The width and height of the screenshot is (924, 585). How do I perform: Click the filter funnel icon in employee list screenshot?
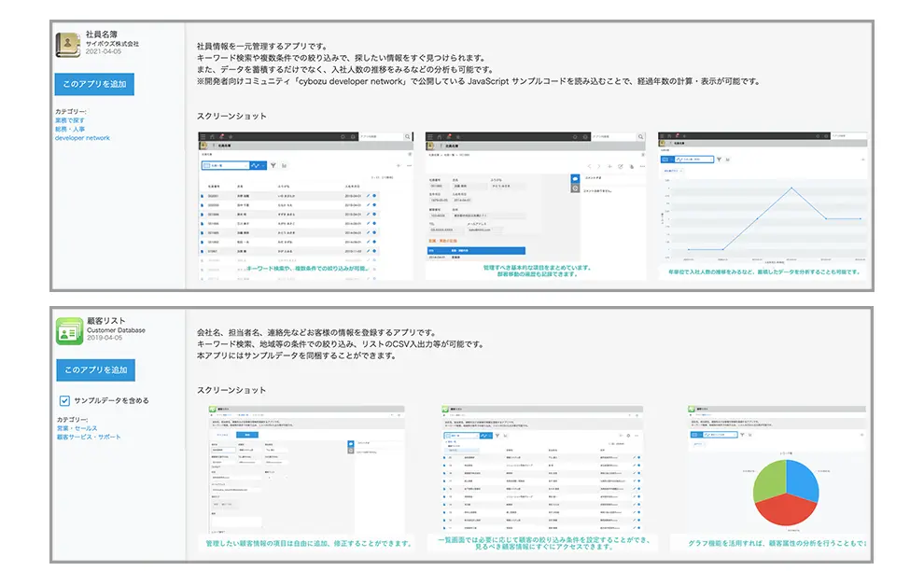pyautogui.click(x=273, y=165)
